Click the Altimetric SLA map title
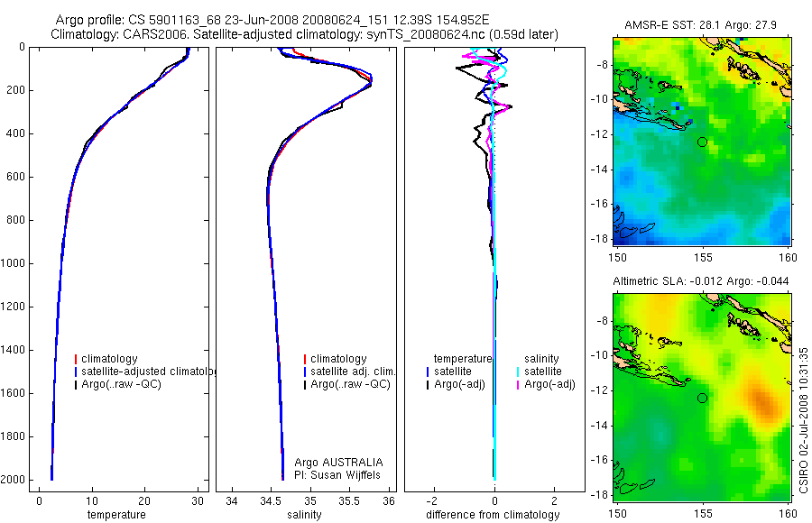Viewport: 812px width, 523px height. tap(701, 281)
